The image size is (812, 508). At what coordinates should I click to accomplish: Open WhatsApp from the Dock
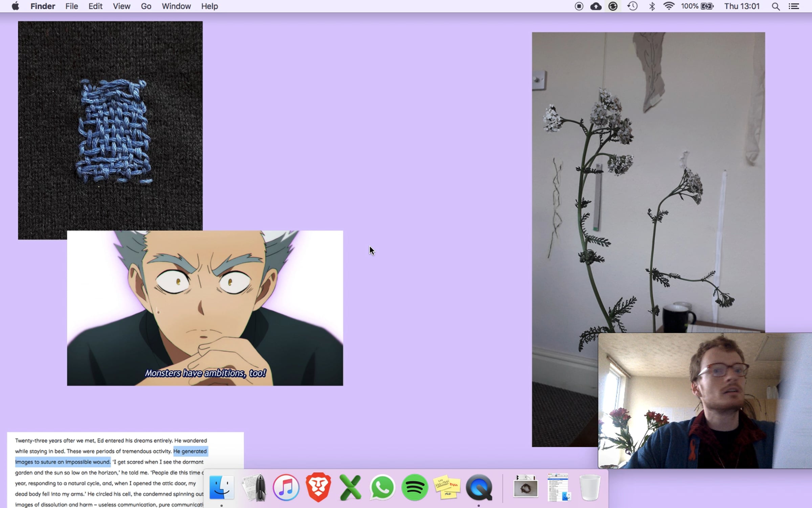[x=382, y=487]
